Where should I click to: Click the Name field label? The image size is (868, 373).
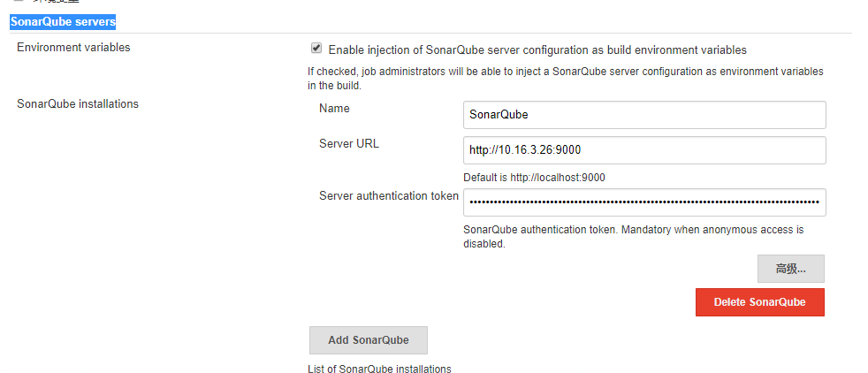coord(334,109)
